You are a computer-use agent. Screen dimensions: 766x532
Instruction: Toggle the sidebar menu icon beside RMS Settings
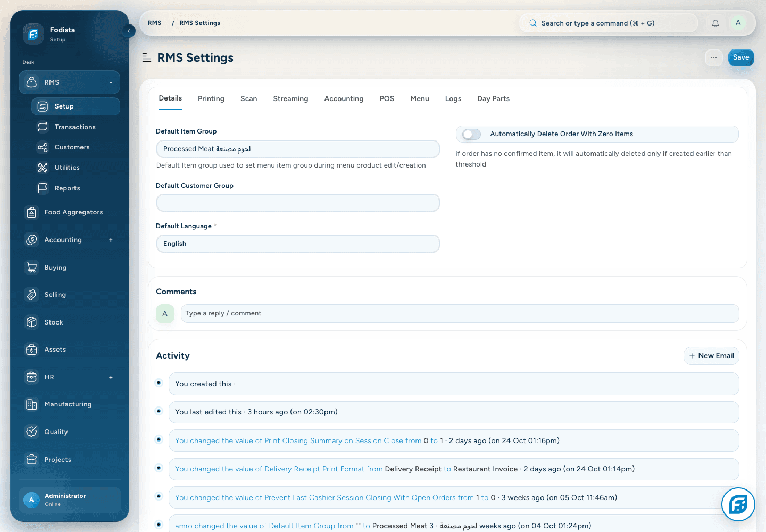pos(147,57)
